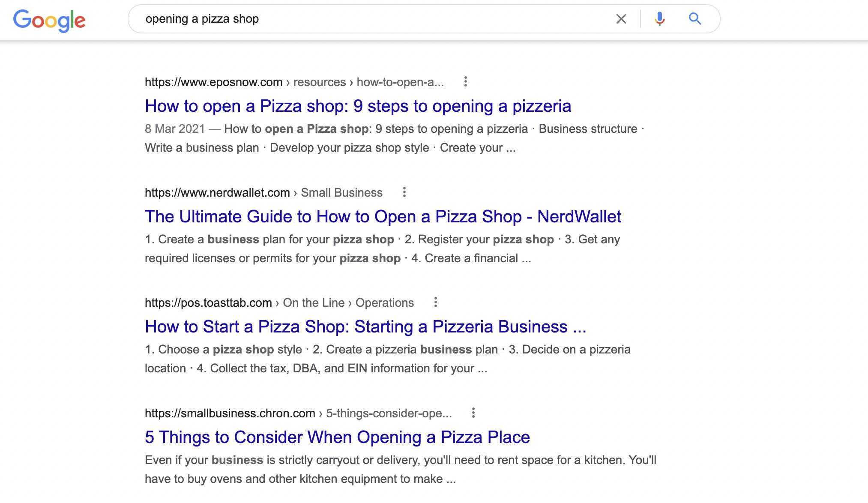Click the three-dot menu for eposnow.com result
This screenshot has width=868, height=503.
coord(466,81)
